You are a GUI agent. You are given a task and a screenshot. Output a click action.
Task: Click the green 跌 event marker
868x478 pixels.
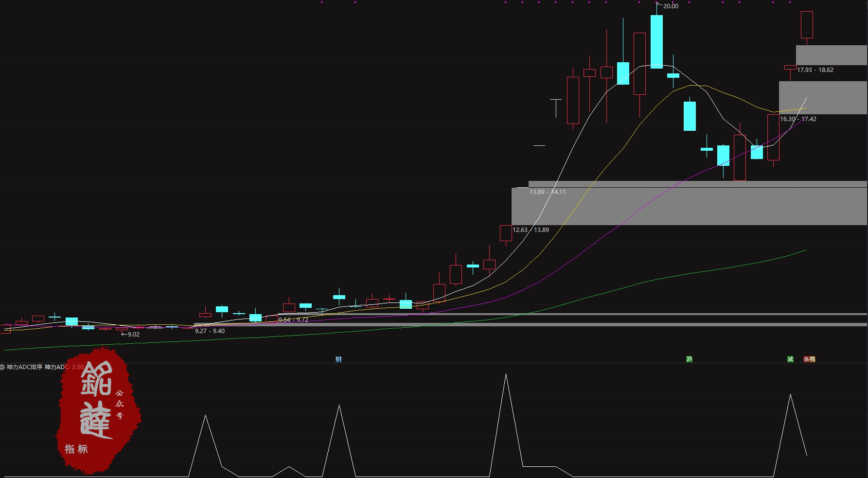coord(689,359)
